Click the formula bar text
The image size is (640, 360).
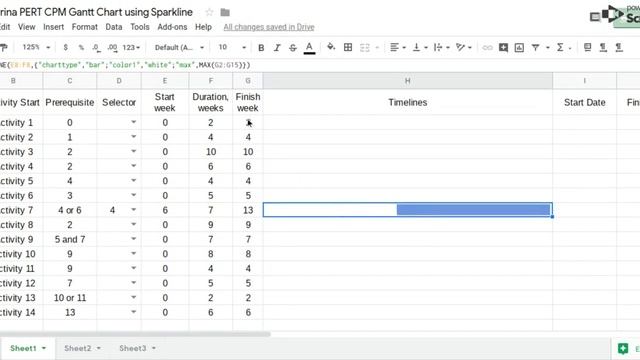point(125,65)
